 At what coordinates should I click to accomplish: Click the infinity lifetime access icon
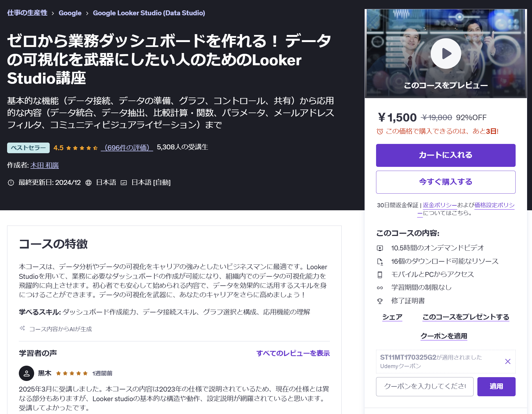(x=380, y=288)
